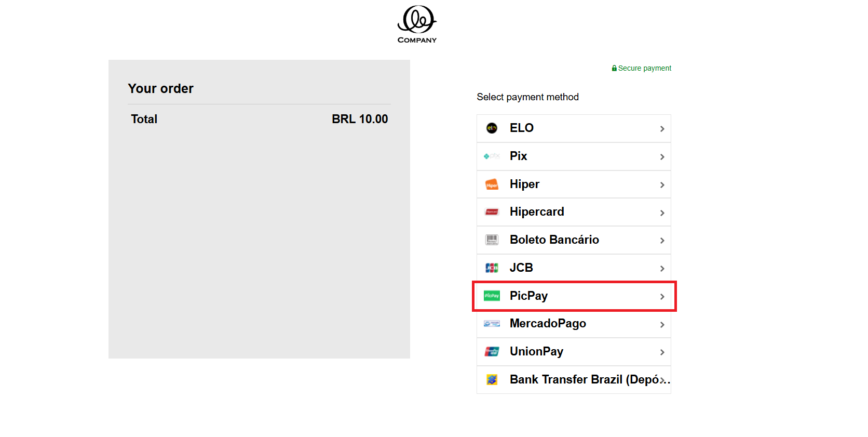The width and height of the screenshot is (868, 437).
Task: Select the PicPay green logo icon
Action: (x=492, y=295)
